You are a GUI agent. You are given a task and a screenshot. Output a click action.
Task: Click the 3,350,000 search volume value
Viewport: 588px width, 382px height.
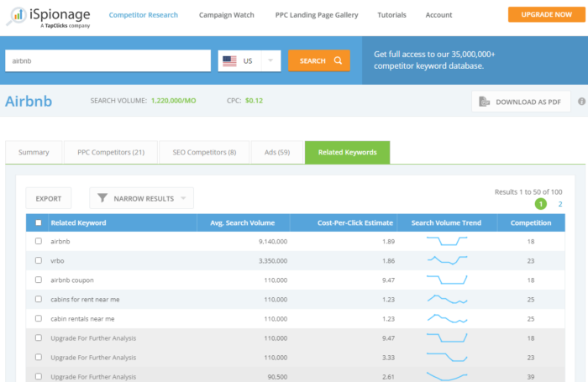click(x=273, y=260)
